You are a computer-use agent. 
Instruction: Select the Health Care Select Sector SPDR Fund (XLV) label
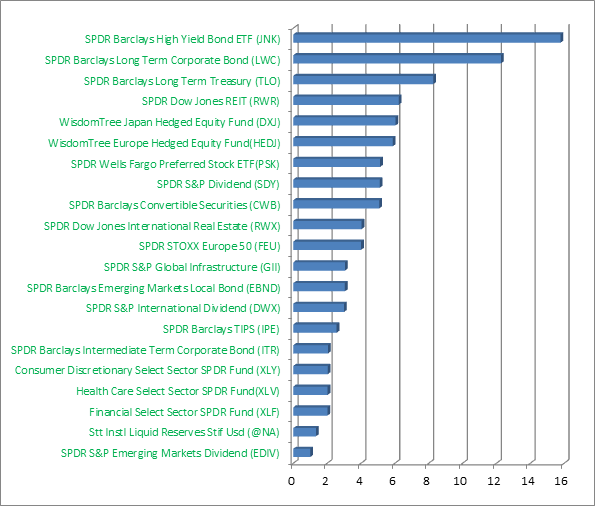click(x=178, y=391)
